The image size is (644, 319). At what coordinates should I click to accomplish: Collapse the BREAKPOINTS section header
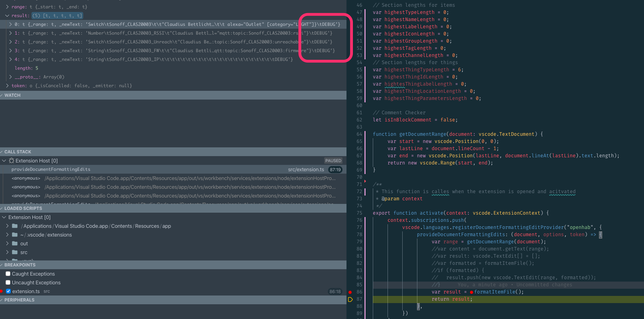point(173,265)
